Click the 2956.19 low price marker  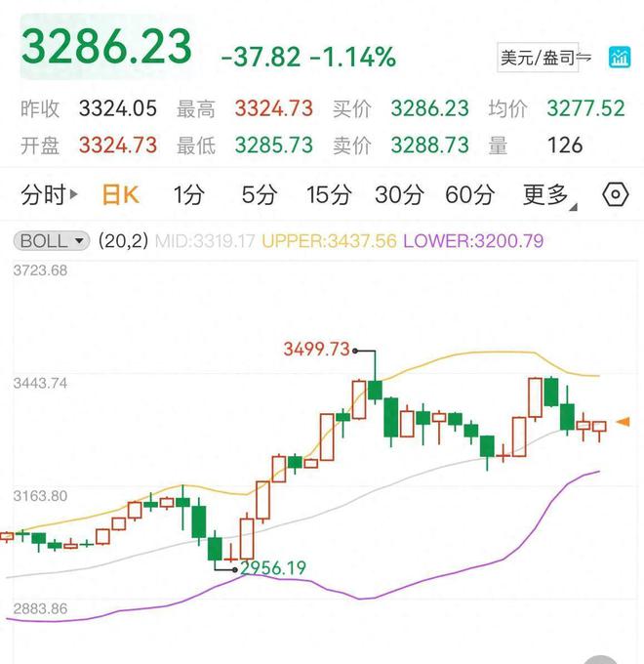[273, 567]
